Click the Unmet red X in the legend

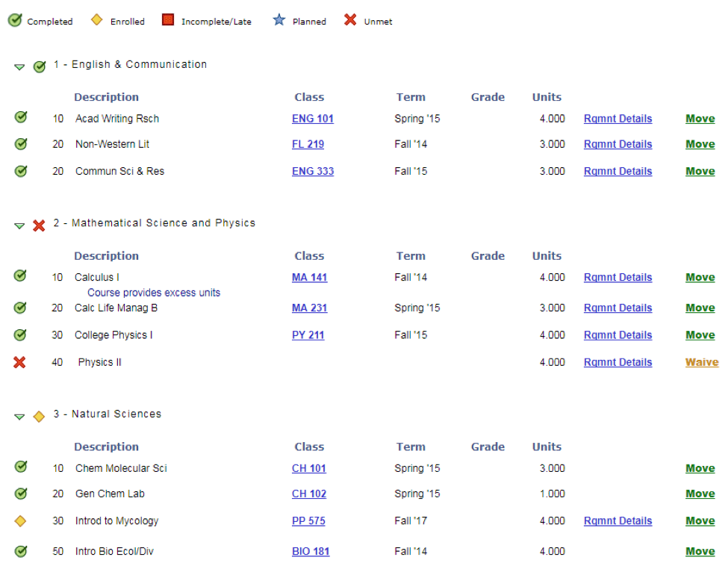(x=350, y=19)
